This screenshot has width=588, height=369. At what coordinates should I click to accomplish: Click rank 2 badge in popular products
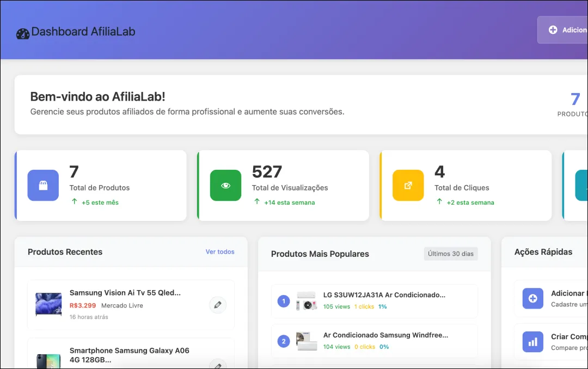(283, 341)
